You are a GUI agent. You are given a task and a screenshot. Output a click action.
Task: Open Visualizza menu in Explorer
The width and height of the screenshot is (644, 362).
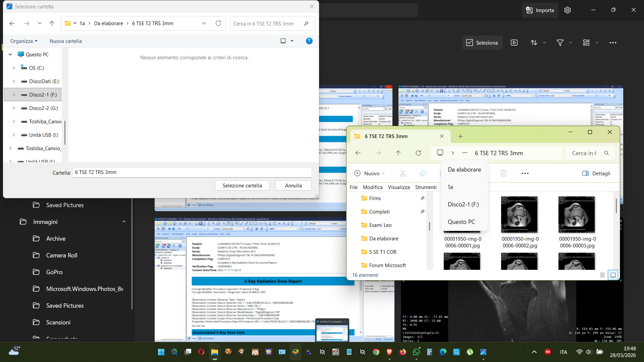pos(399,187)
